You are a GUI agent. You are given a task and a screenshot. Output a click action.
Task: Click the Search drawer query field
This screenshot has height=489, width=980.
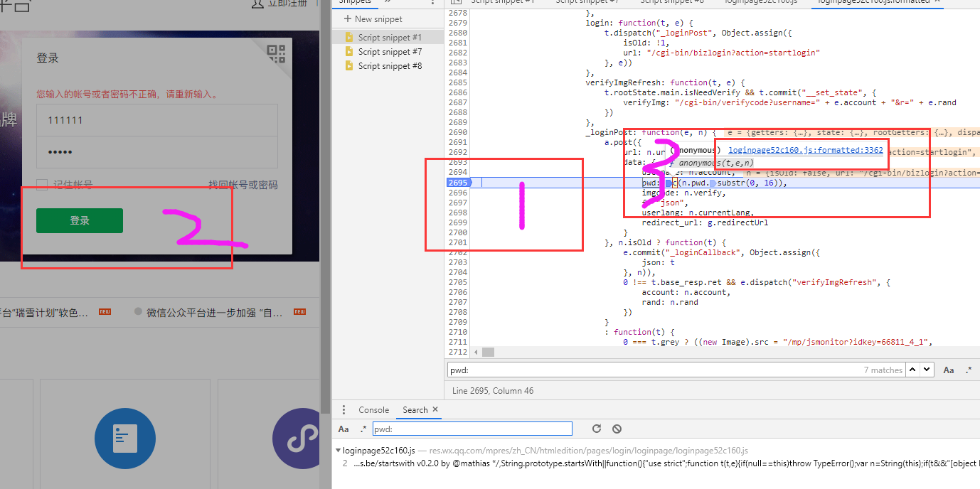click(x=472, y=429)
